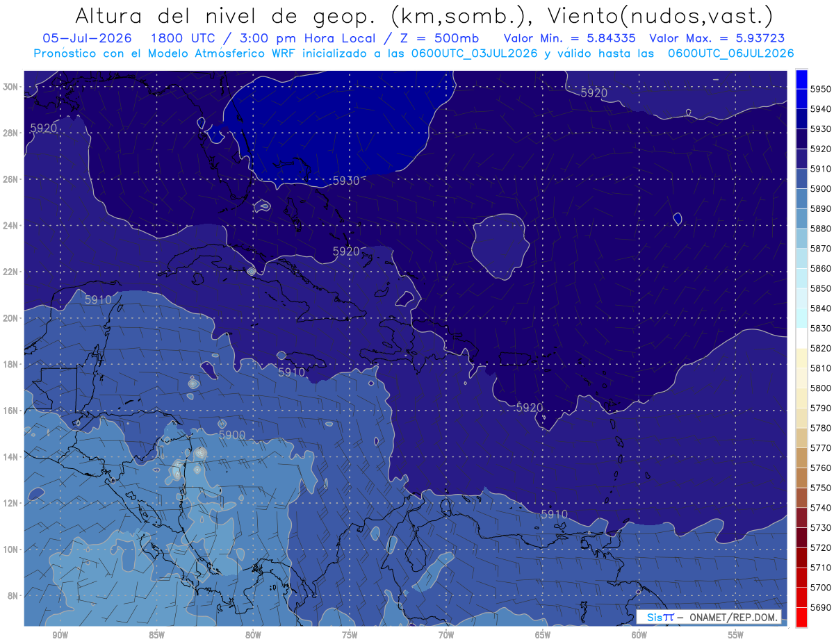The width and height of the screenshot is (834, 644).
Task: Click the color scale label 5810
Action: point(820,368)
